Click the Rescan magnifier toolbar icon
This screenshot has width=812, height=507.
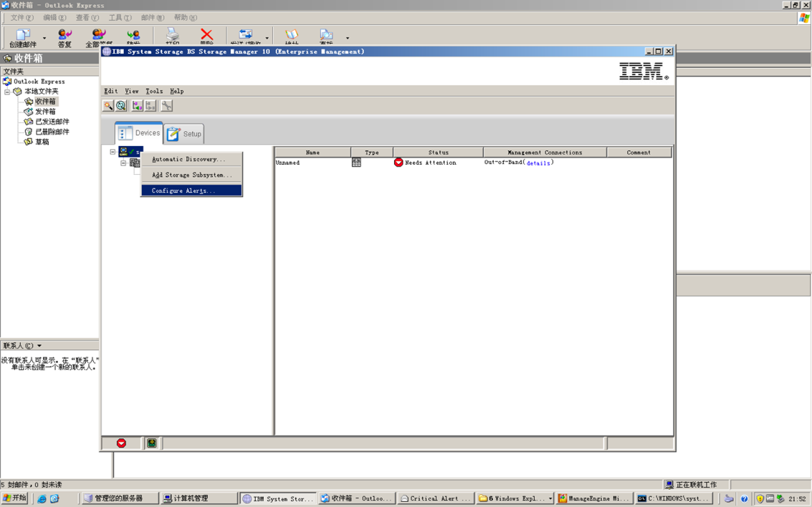121,106
